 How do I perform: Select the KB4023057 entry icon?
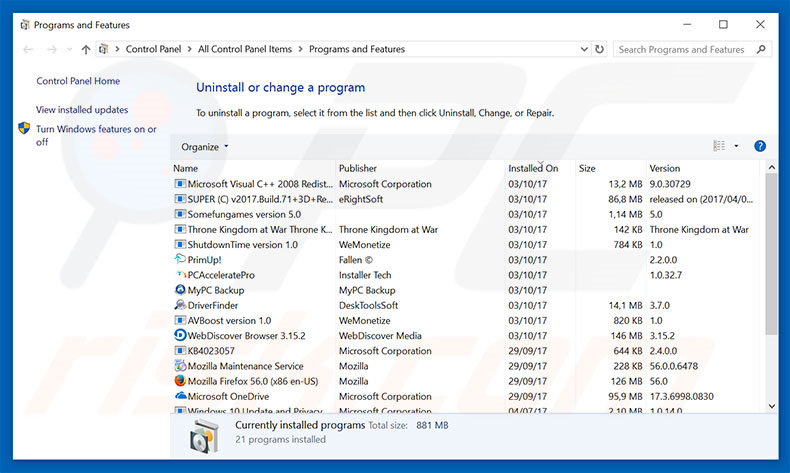[x=180, y=351]
